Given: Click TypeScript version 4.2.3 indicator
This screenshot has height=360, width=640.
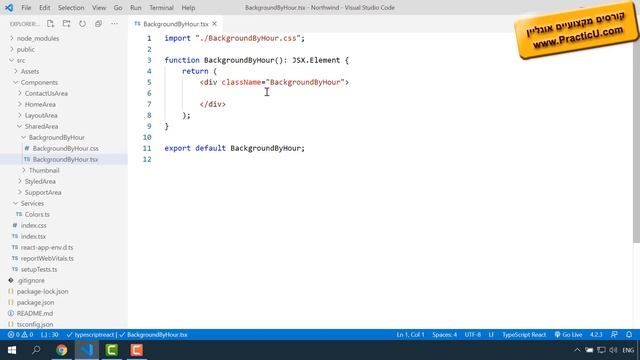Looking at the screenshot, I should (596, 335).
